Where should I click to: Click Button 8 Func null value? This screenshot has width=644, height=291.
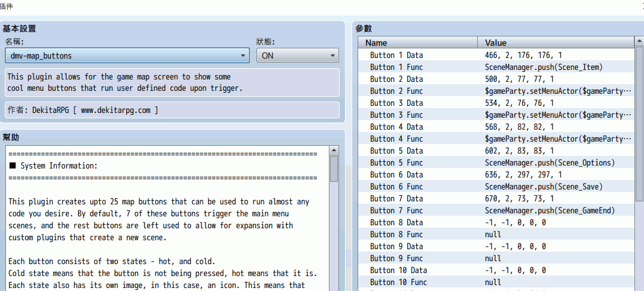point(493,234)
